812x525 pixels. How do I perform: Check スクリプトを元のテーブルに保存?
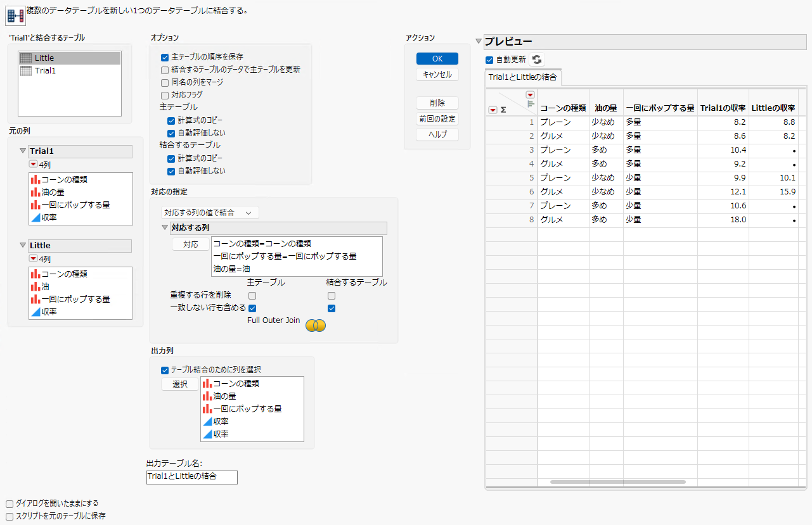point(10,516)
